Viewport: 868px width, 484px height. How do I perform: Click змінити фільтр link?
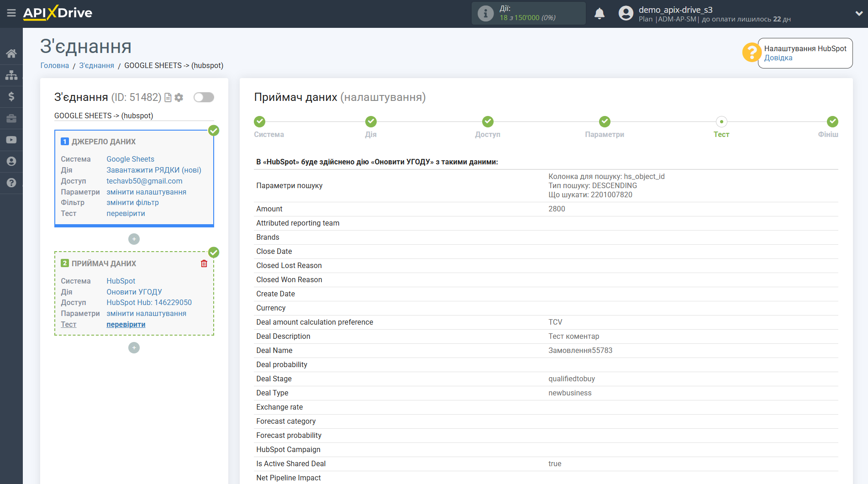pos(133,202)
